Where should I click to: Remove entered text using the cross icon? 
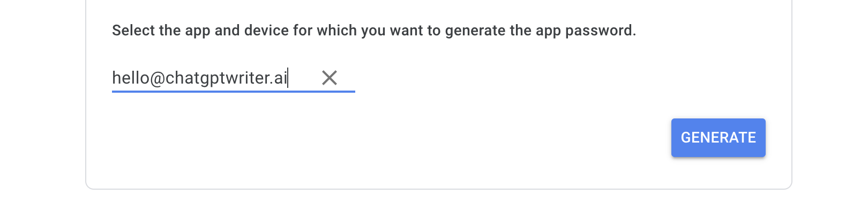pos(330,78)
